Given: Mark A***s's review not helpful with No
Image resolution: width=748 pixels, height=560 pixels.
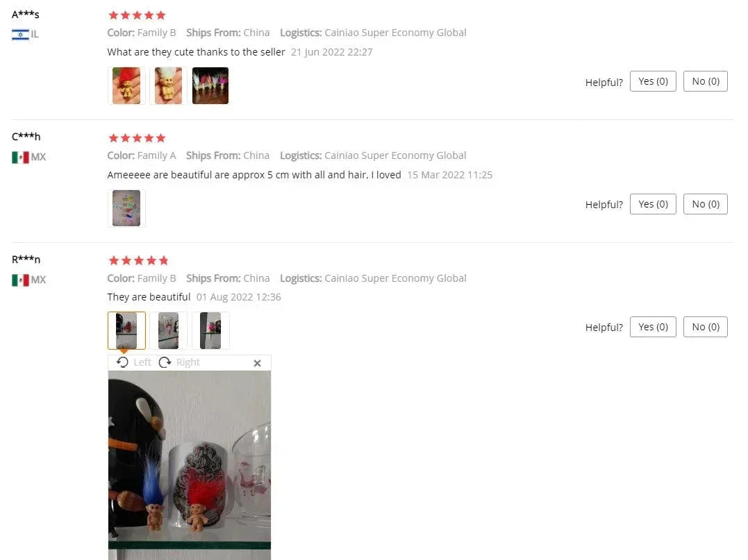Looking at the screenshot, I should point(706,81).
